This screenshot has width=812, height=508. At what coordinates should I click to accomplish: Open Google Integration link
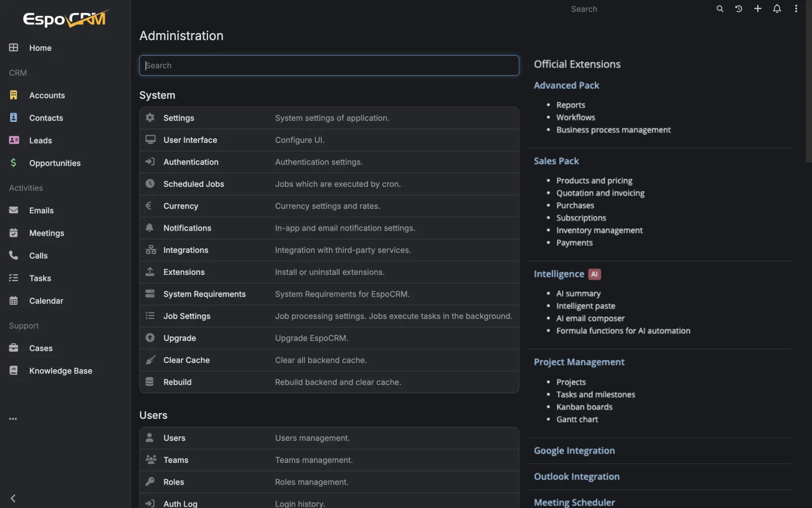coord(574,451)
